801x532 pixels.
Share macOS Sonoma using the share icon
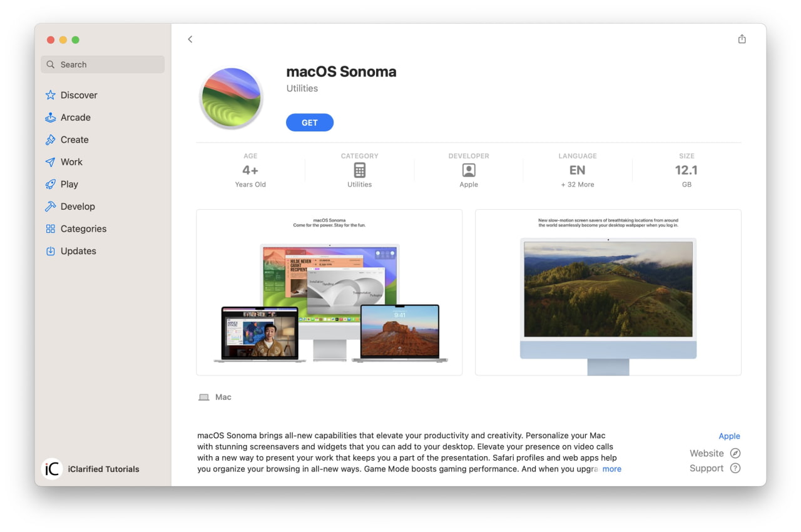(x=742, y=38)
